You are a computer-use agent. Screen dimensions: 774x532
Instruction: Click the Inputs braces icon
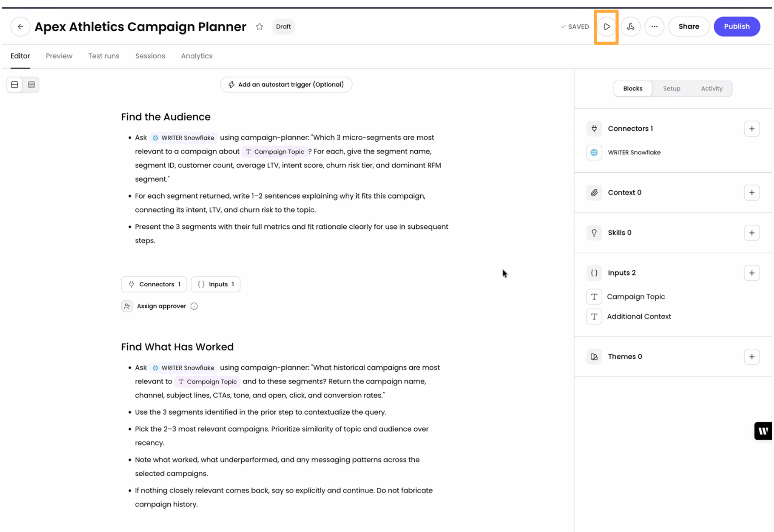[594, 273]
